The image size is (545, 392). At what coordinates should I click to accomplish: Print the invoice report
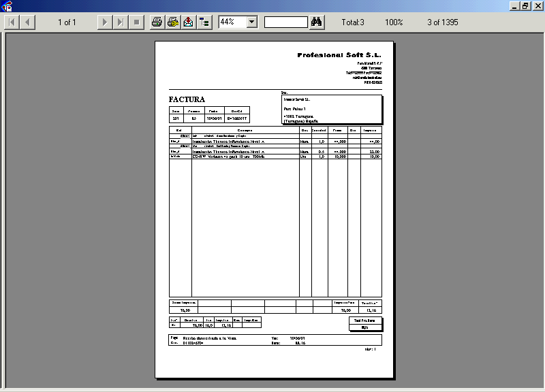157,22
